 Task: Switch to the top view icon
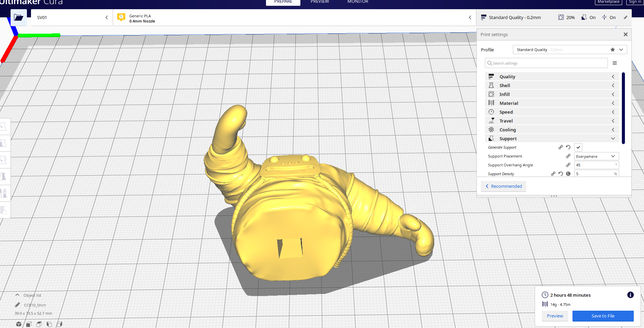coord(39,324)
